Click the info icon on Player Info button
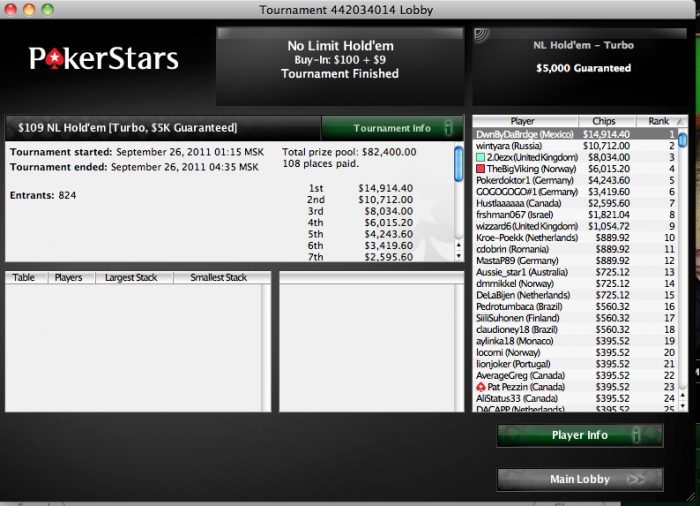The image size is (700, 506). 637,435
